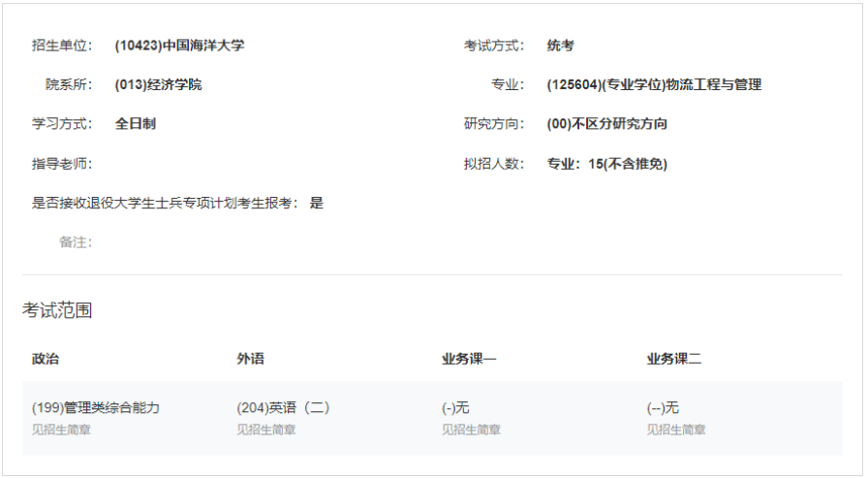Click the 全日制 study mode value
The width and height of the screenshot is (868, 478).
tap(135, 124)
